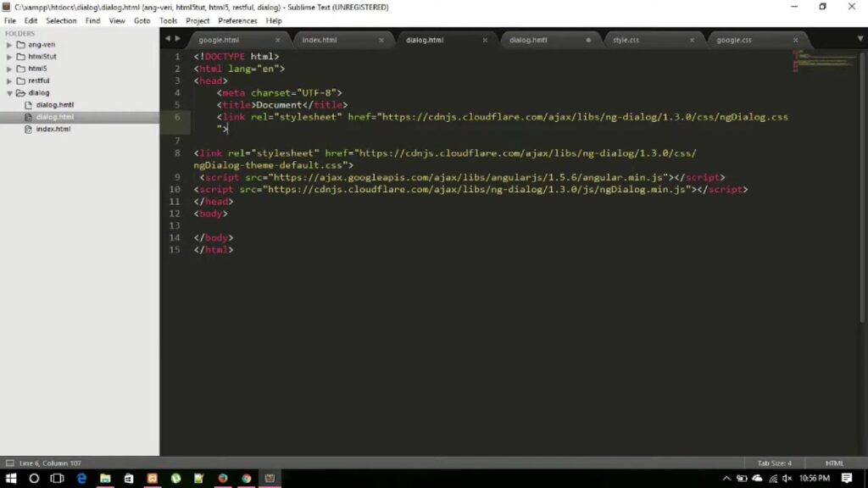Click the Wi-Fi icon in the system tray
Screen dimensions: 868x488
pyautogui.click(x=773, y=479)
